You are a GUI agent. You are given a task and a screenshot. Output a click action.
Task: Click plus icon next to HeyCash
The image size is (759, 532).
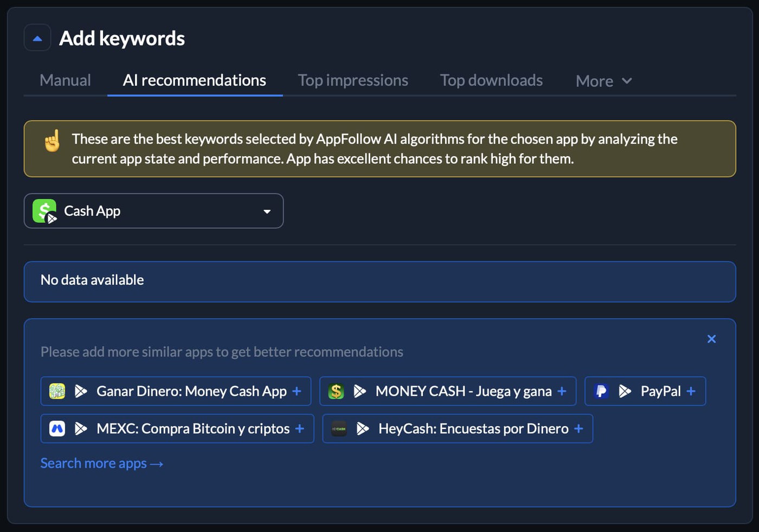pyautogui.click(x=578, y=428)
